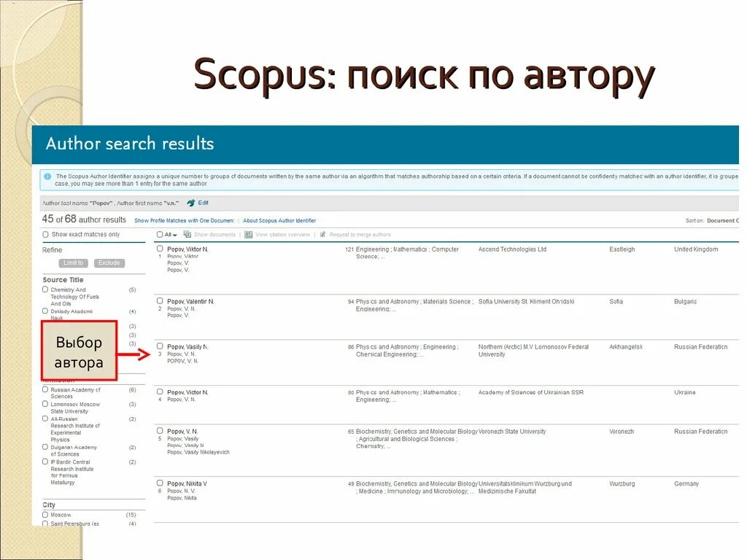Click the View citation overview toolbar link
The width and height of the screenshot is (747, 560).
point(282,234)
